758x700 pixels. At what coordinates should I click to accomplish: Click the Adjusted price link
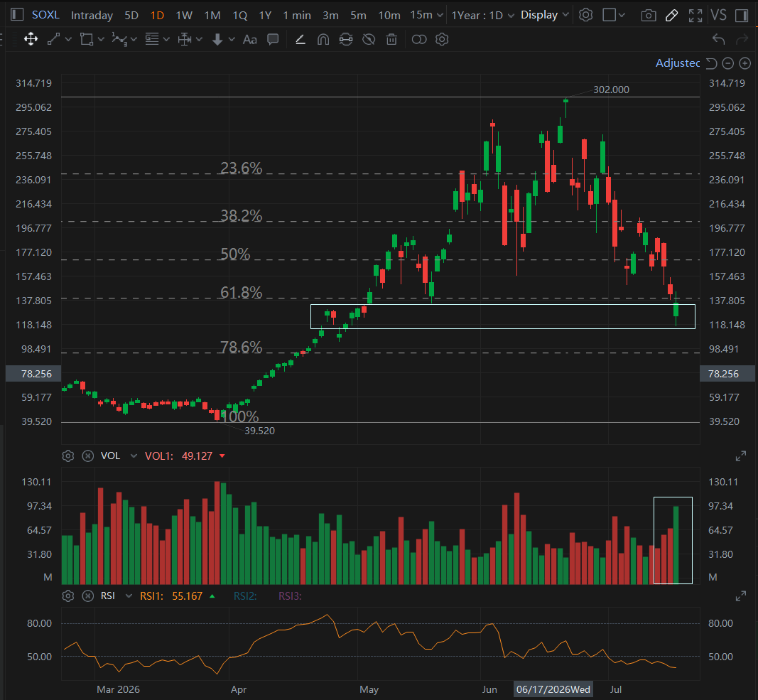(x=677, y=63)
